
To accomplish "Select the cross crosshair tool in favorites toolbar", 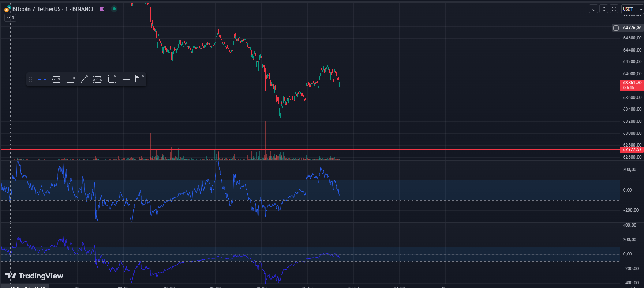I will (x=42, y=79).
